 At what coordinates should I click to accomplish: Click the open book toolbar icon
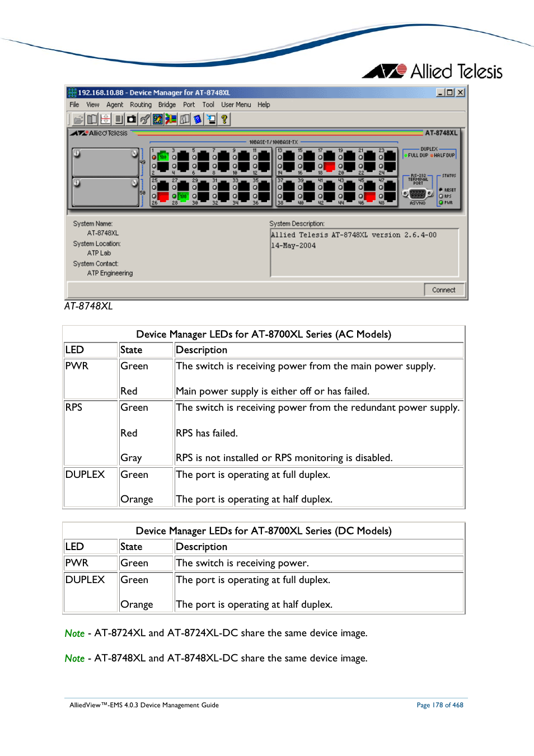(x=92, y=119)
